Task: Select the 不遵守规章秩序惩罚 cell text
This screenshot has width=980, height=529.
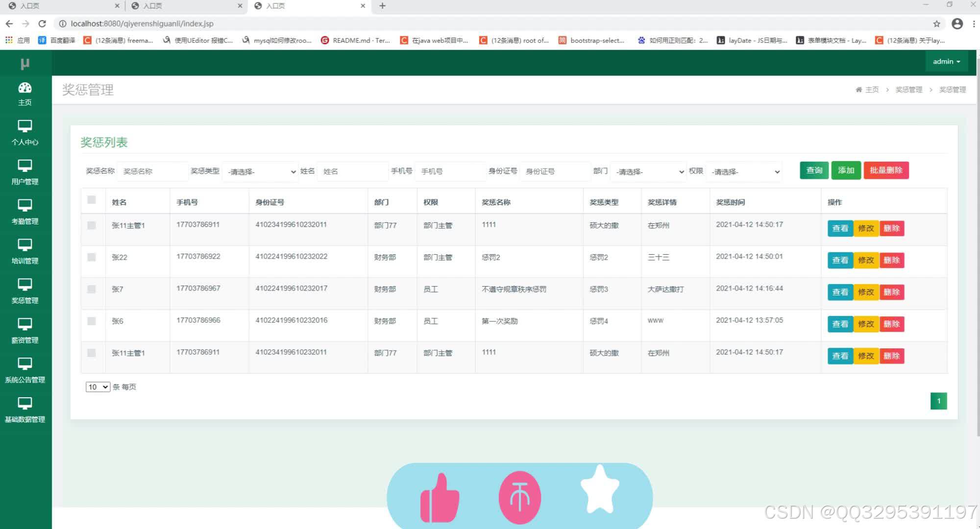Action: (x=514, y=289)
